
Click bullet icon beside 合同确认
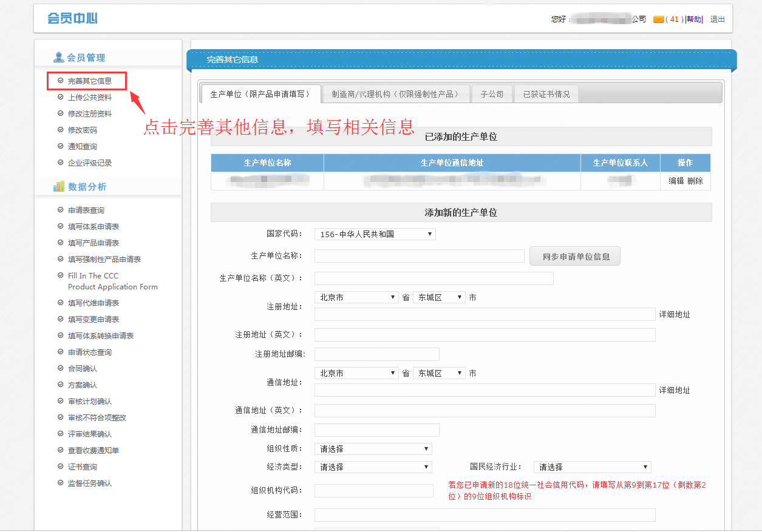click(60, 368)
